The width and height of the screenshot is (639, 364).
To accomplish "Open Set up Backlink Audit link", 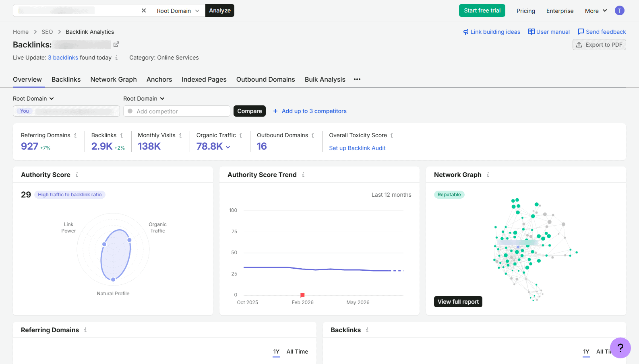I will tap(357, 148).
